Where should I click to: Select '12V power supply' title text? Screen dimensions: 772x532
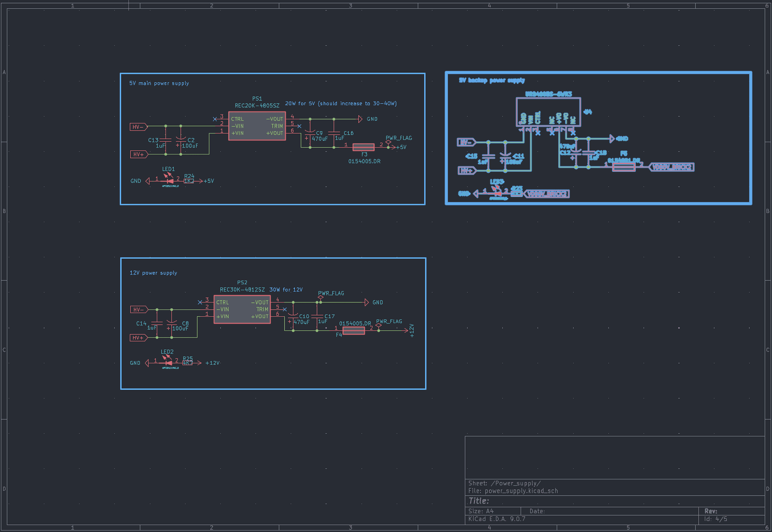point(153,273)
